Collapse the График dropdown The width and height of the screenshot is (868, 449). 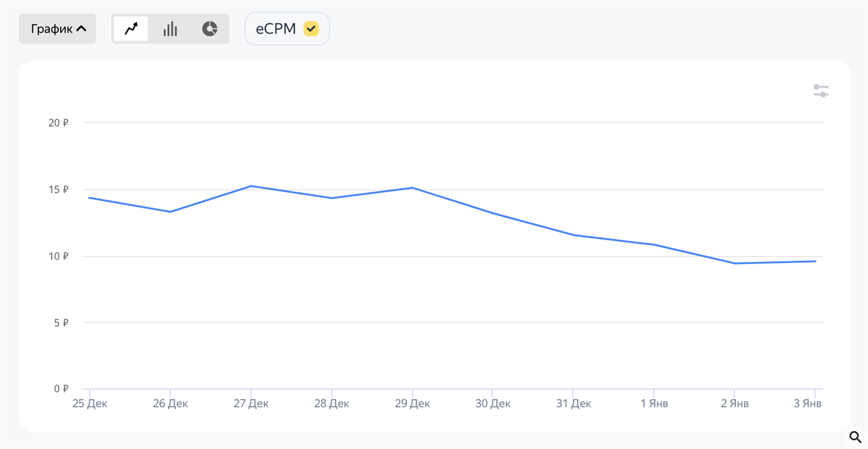pos(58,29)
